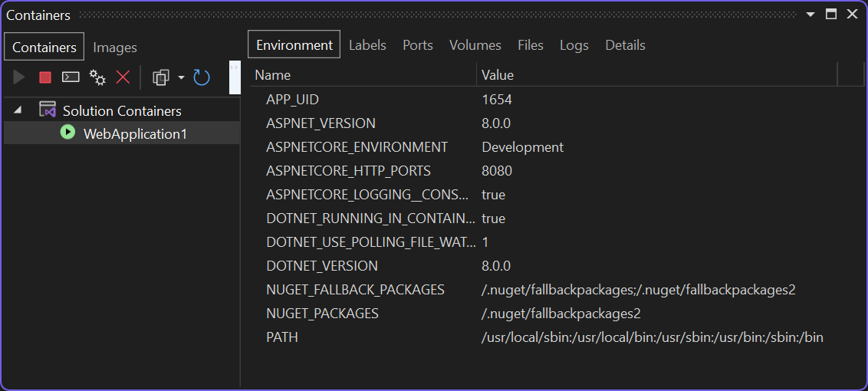Switch to the Images tab
Viewport: 868px width, 391px height.
pyautogui.click(x=115, y=48)
